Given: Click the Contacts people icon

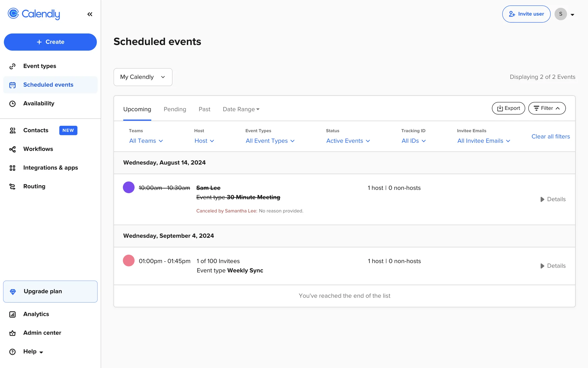Looking at the screenshot, I should coord(12,131).
